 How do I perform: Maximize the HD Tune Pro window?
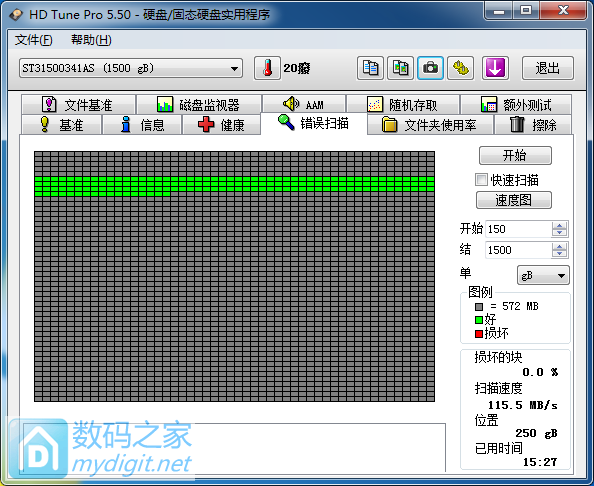coord(526,11)
